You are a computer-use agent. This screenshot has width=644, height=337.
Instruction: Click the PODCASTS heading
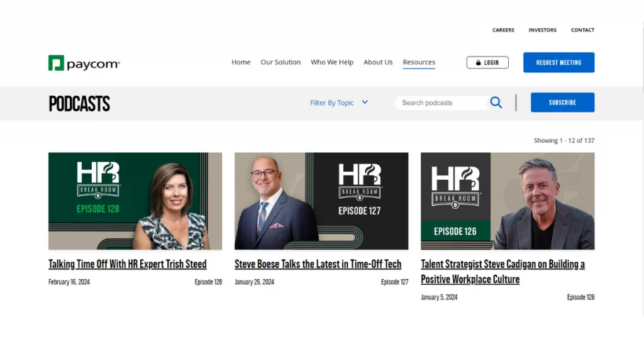79,104
